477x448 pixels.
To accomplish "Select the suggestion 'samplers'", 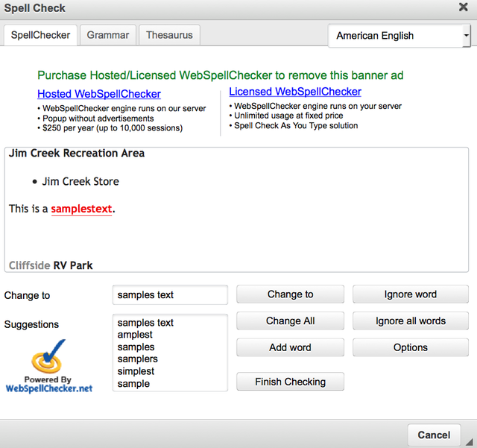I will point(138,359).
